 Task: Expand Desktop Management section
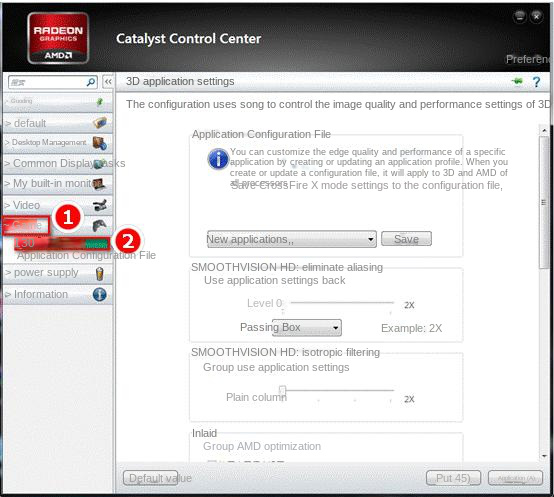58,143
